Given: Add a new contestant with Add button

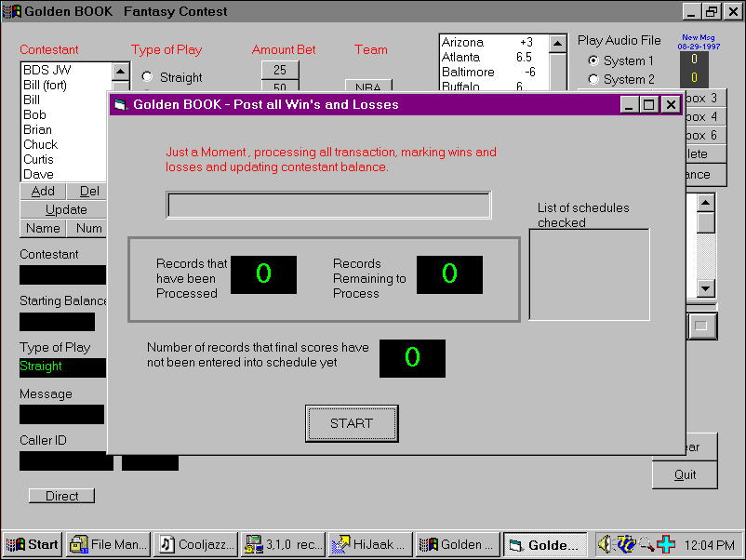Looking at the screenshot, I should [43, 191].
